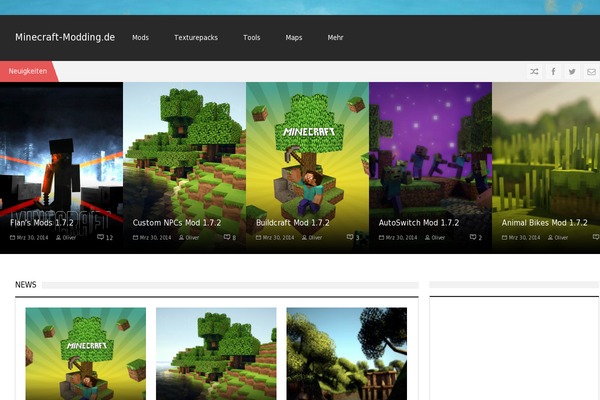The width and height of the screenshot is (600, 400).
Task: Open the Facebook icon link
Action: [x=553, y=72]
